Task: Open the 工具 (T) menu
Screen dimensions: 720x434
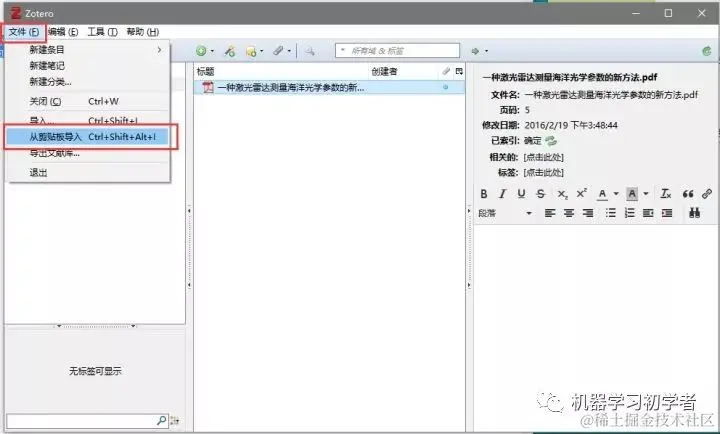Action: [x=102, y=32]
